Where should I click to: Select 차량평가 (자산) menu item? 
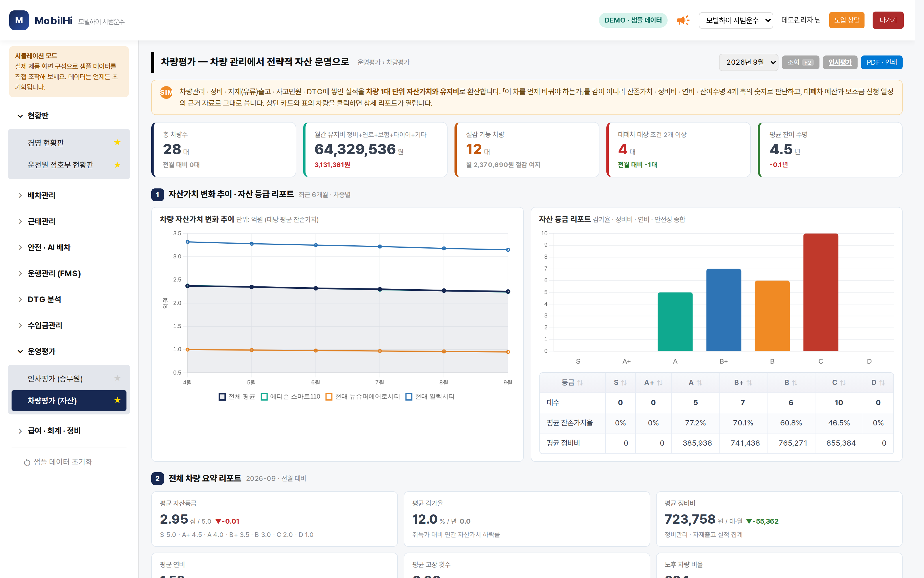click(69, 400)
